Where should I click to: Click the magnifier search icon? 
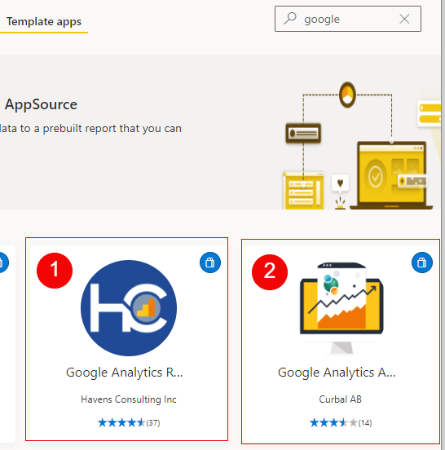[x=290, y=18]
